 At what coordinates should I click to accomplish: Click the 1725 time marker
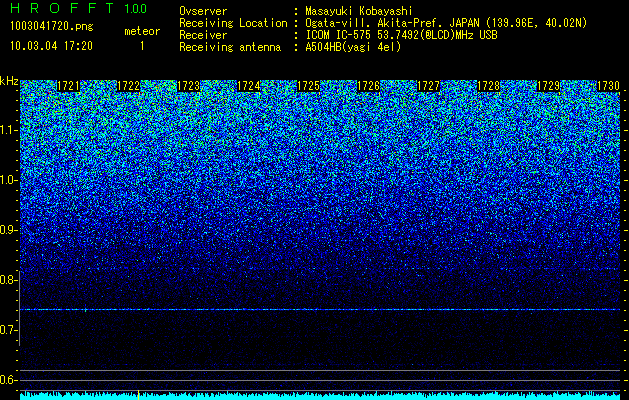308,86
